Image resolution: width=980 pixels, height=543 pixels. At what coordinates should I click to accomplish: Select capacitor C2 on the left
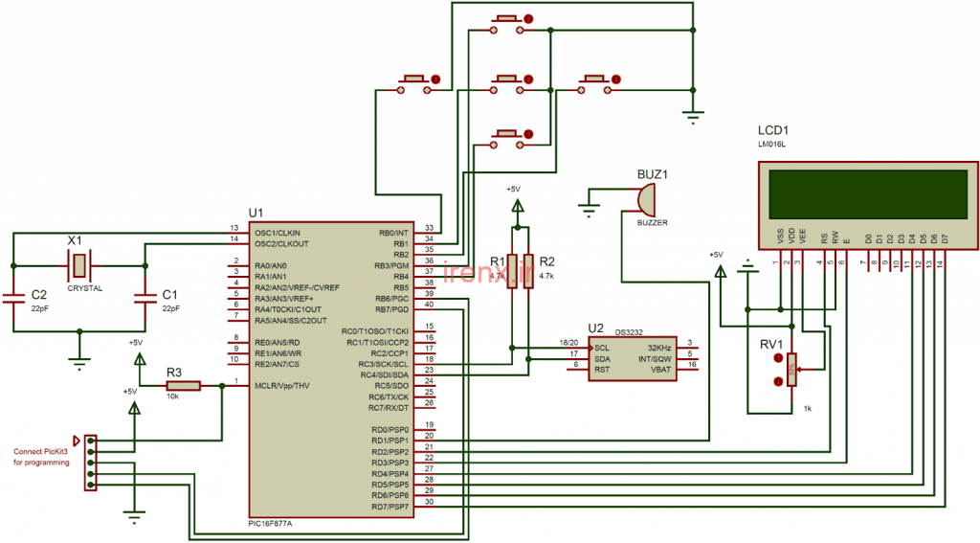[x=13, y=299]
